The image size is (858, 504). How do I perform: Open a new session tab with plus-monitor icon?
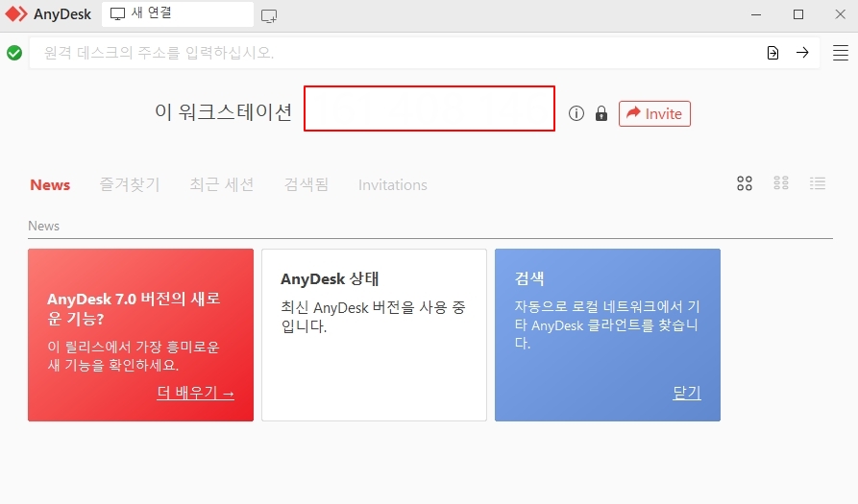[269, 16]
